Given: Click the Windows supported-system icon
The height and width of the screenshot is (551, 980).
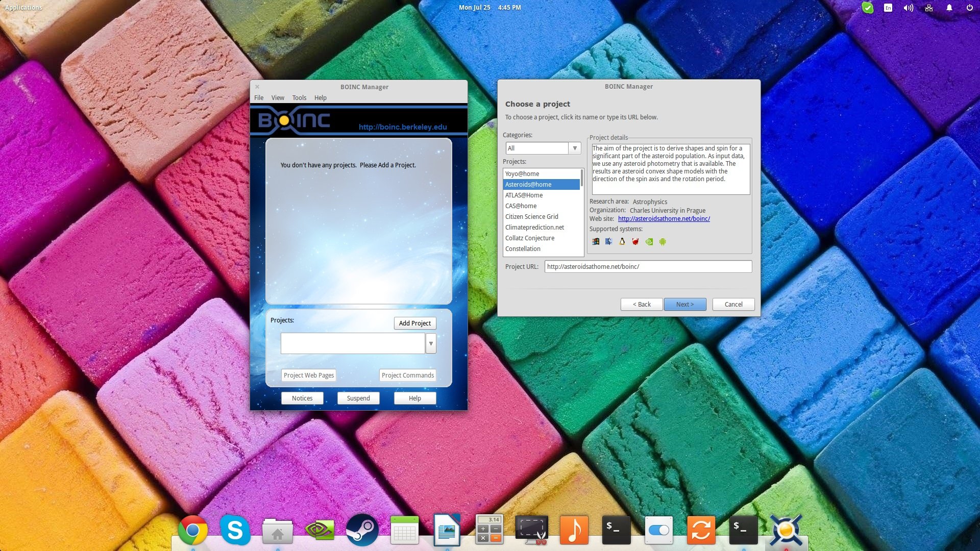Looking at the screenshot, I should click(x=595, y=242).
